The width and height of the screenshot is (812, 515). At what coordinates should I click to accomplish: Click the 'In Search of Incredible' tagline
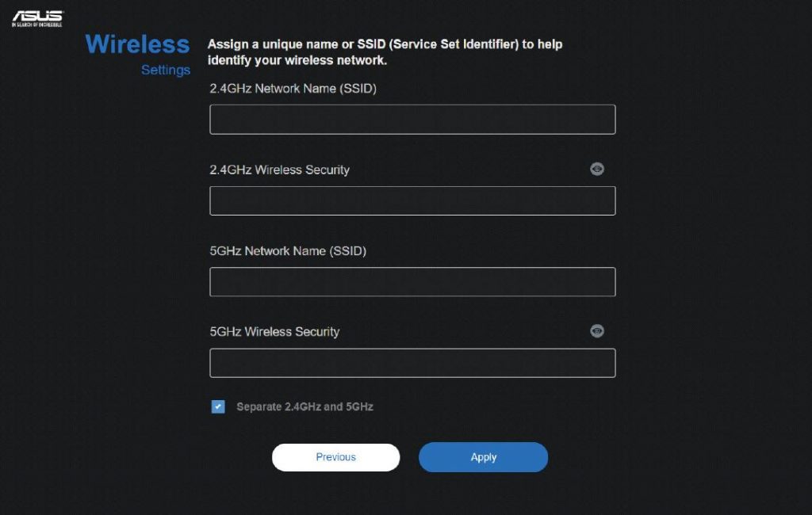point(37,25)
